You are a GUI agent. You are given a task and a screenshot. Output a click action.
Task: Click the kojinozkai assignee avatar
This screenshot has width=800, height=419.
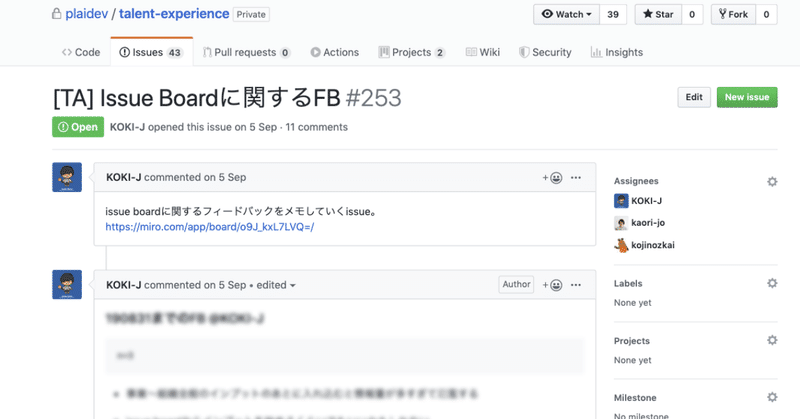pyautogui.click(x=621, y=245)
